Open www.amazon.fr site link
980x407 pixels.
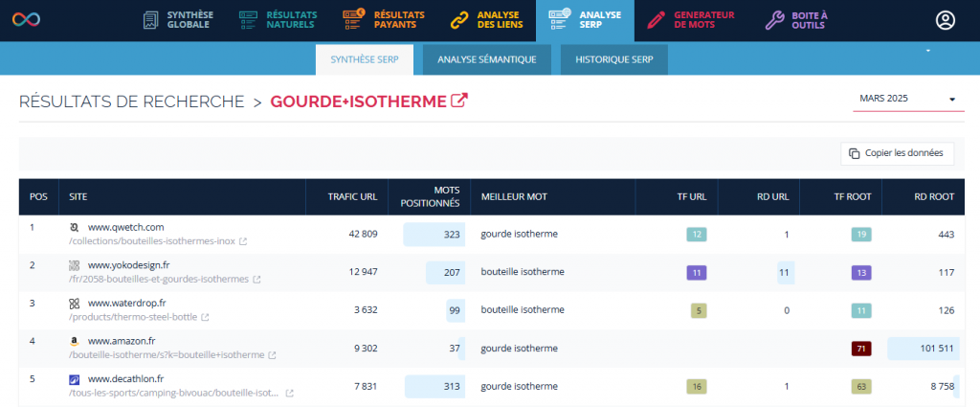[x=122, y=341]
